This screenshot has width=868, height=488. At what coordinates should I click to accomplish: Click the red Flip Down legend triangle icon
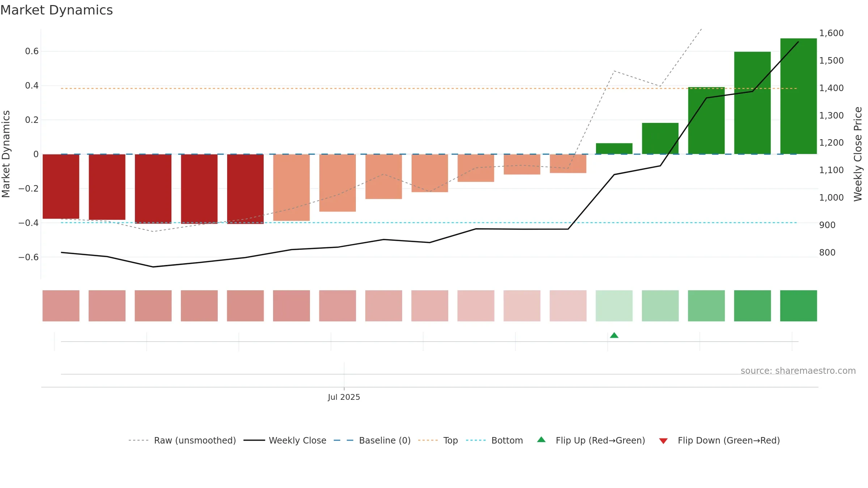663,441
